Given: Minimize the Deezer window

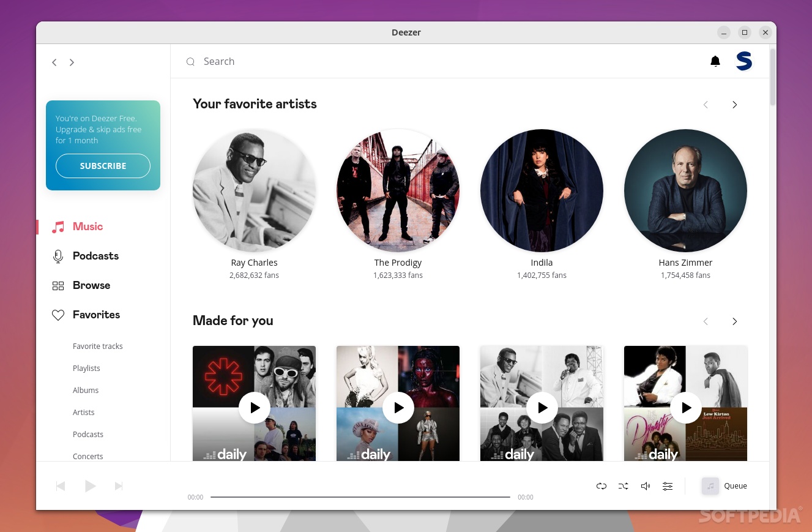Looking at the screenshot, I should [724, 32].
